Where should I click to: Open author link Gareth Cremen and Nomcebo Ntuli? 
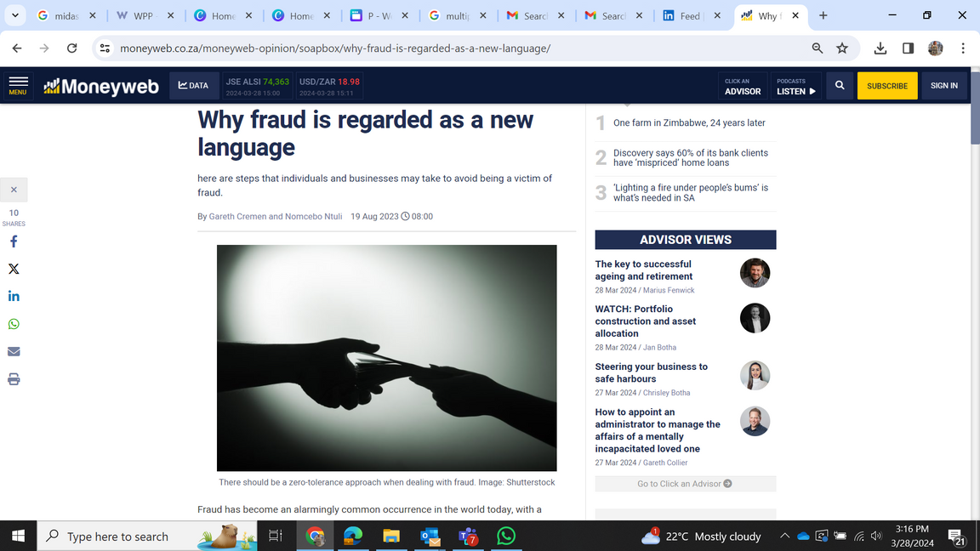coord(276,217)
